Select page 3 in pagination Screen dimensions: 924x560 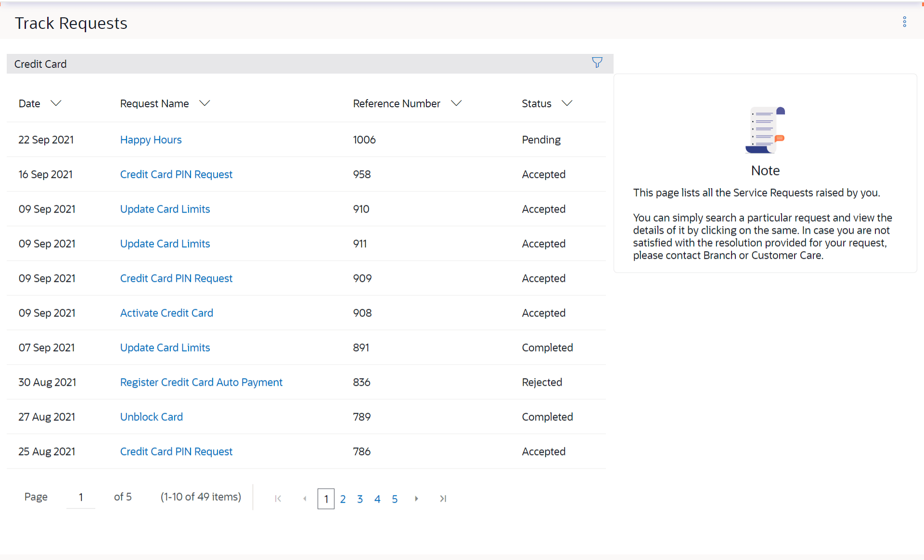360,499
